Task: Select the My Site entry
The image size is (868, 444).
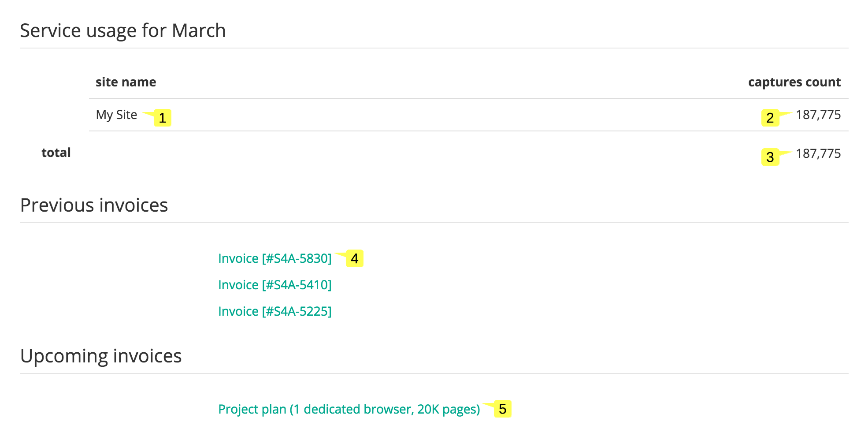Action: click(x=116, y=115)
